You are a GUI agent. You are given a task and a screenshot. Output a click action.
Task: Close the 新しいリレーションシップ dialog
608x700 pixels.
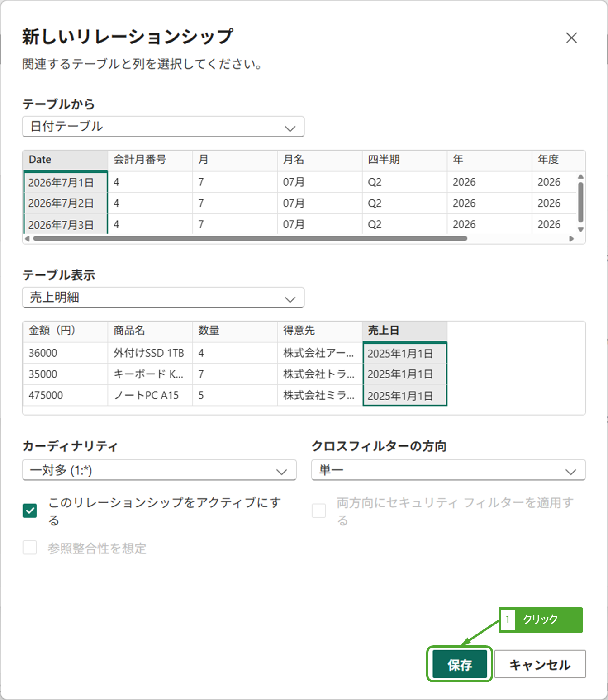coord(571,38)
